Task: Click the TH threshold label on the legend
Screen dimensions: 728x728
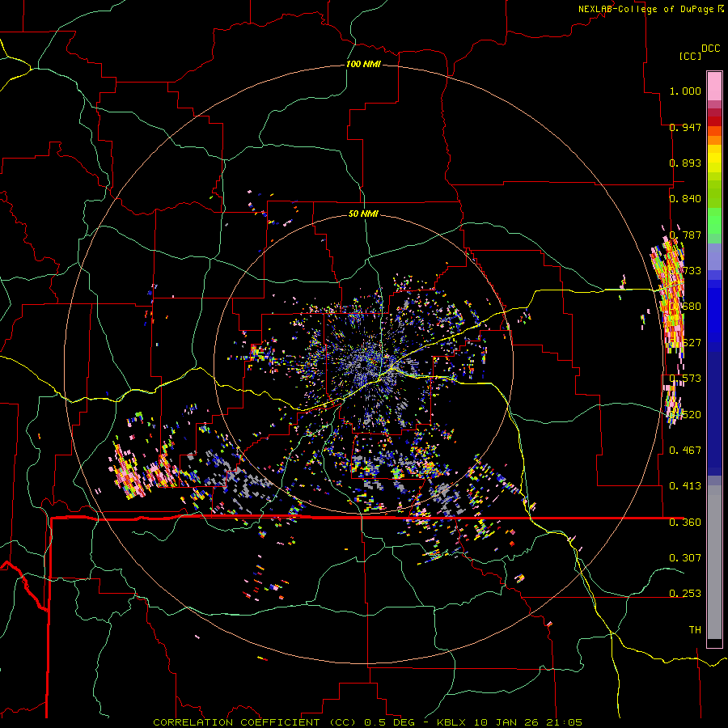Action: point(695,629)
